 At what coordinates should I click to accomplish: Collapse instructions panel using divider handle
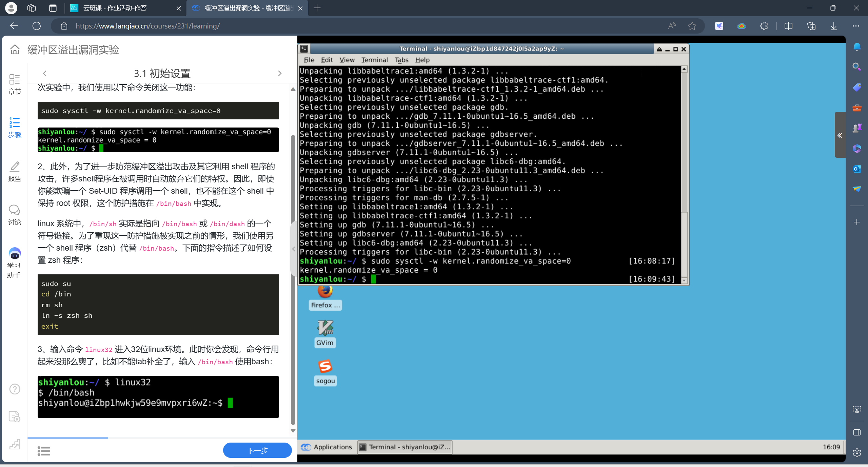[x=293, y=249]
